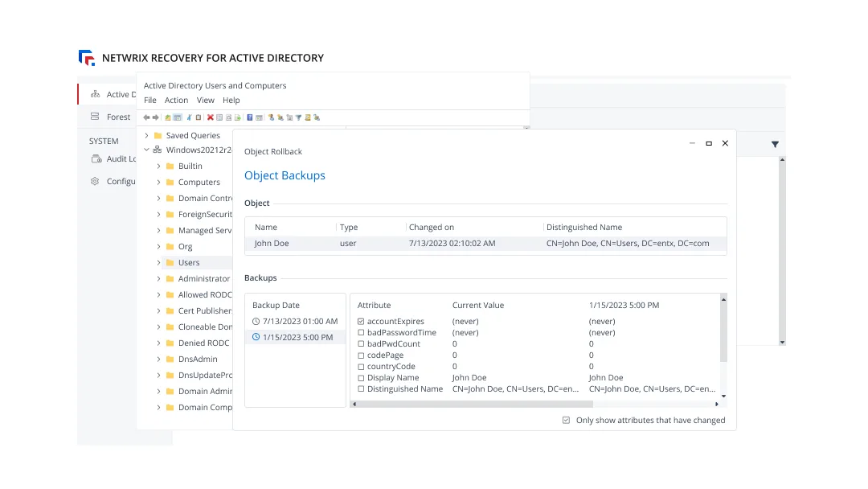Select the John Doe object row
868x489 pixels.
[485, 243]
